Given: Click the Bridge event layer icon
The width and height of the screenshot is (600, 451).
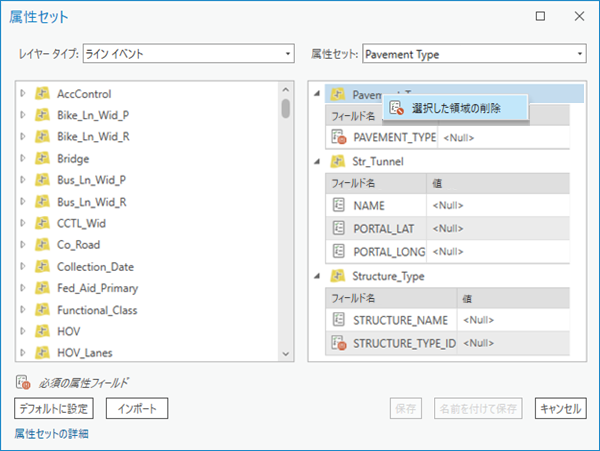Looking at the screenshot, I should point(42,158).
